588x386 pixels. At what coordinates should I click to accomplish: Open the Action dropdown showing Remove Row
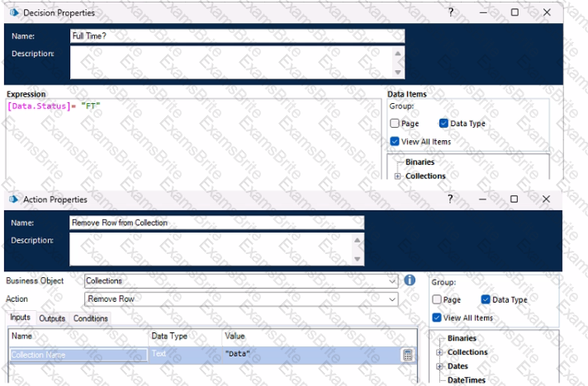392,299
